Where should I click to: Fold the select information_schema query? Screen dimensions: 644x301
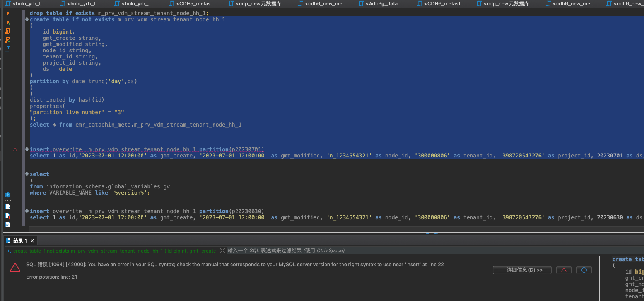point(27,174)
